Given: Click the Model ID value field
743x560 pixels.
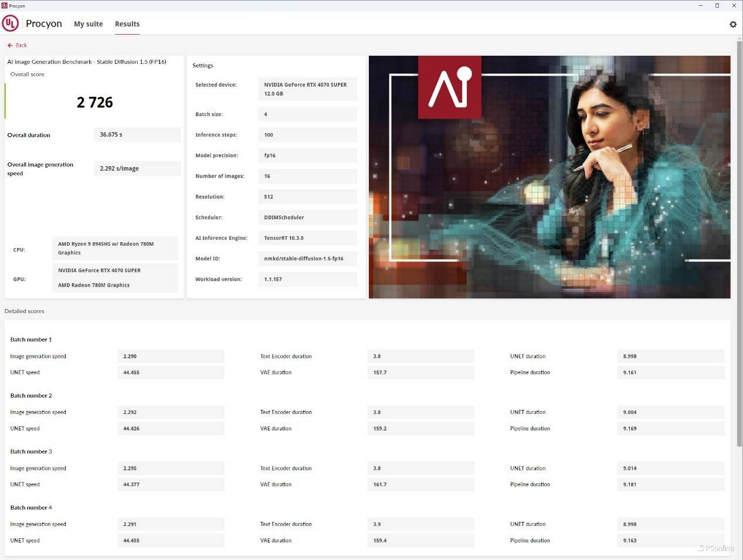Looking at the screenshot, I should click(x=307, y=259).
